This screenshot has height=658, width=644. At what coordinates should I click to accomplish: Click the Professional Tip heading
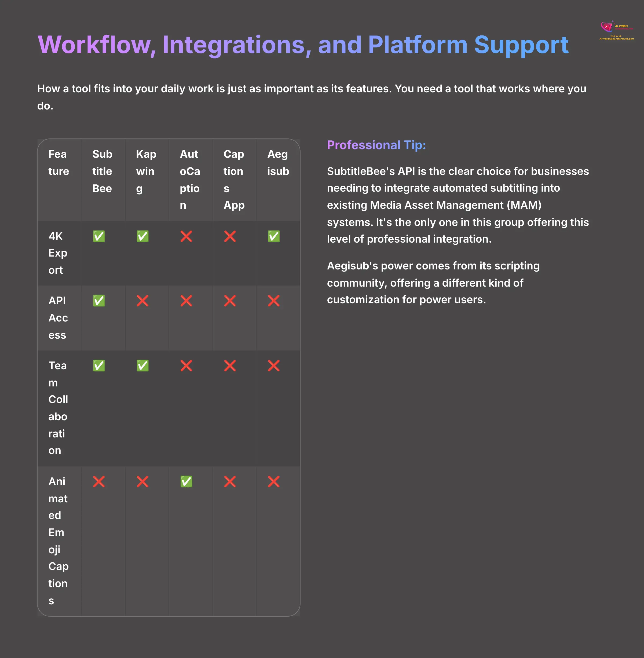click(x=376, y=145)
